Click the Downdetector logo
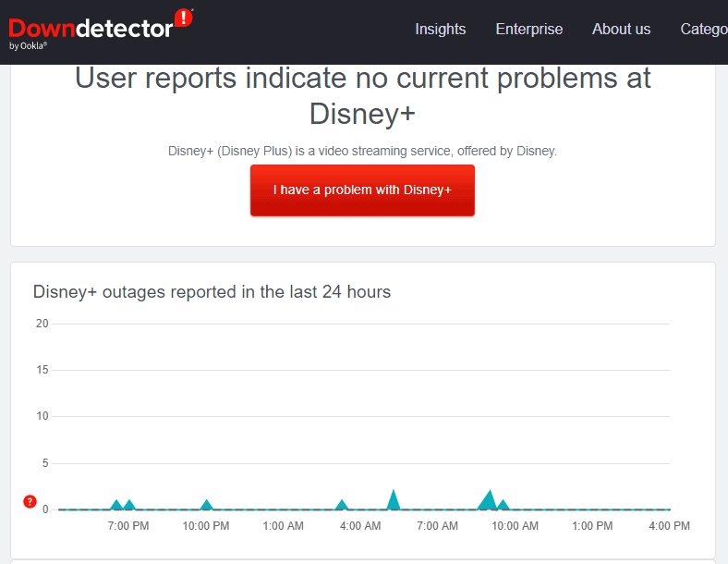Screen dimensions: 728x564 [x=101, y=30]
